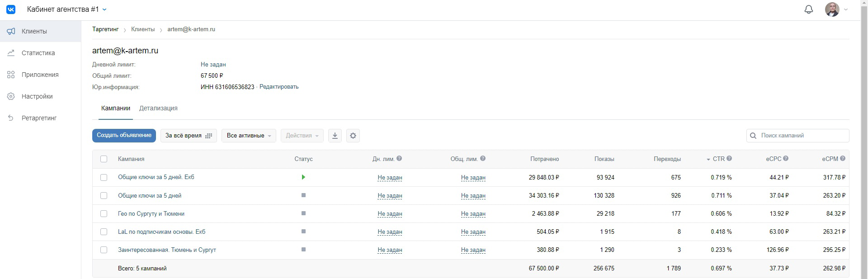Select checkbox for Заинтересованная. Тюмень и Сургут
868x279 pixels.
point(104,250)
